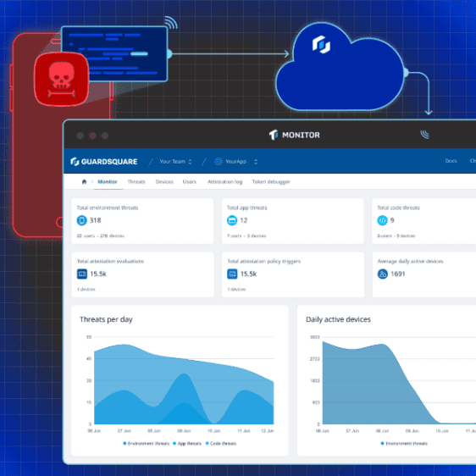Click the average daily active devices icon
Image resolution: width=476 pixels, height=476 pixels.
[x=382, y=274]
